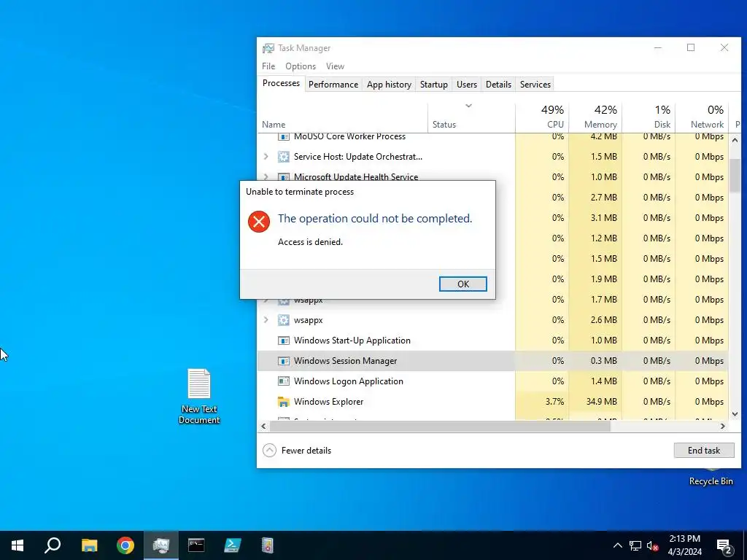Click the Service Host gear icon
This screenshot has height=560, width=747.
284,157
